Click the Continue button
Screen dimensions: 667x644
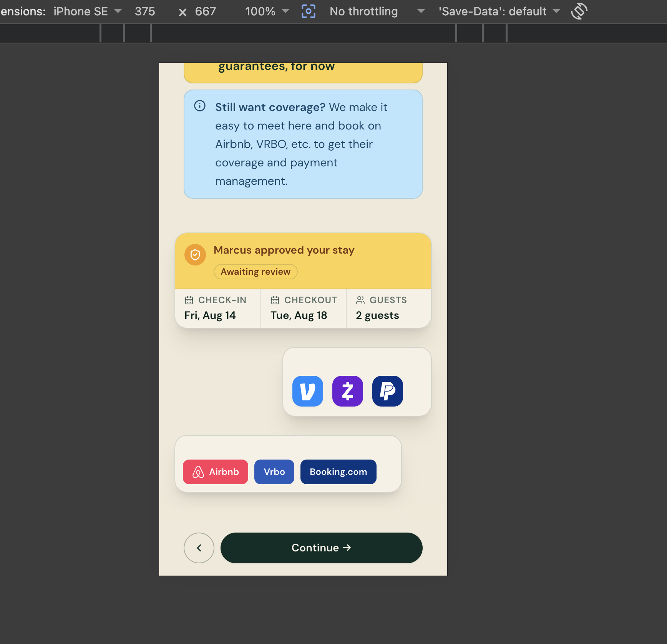point(322,548)
